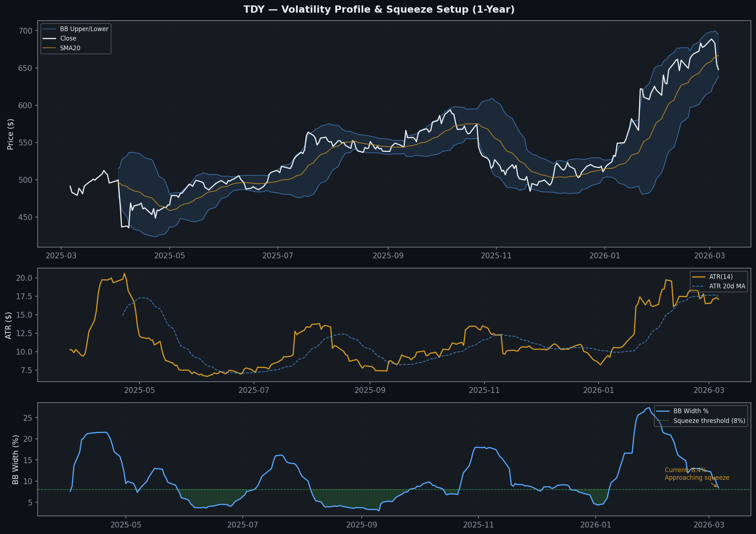
Task: Toggle the BB Upper/Lower legend entry
Action: (82, 29)
